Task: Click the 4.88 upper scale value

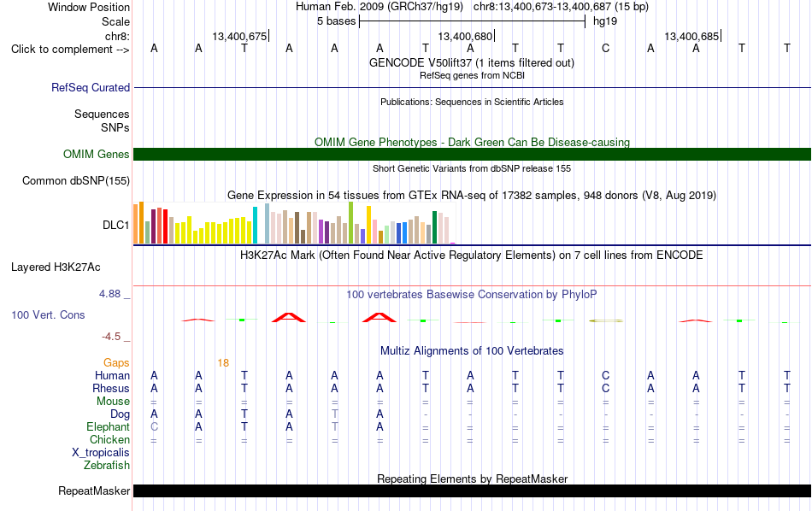Action: (x=109, y=294)
